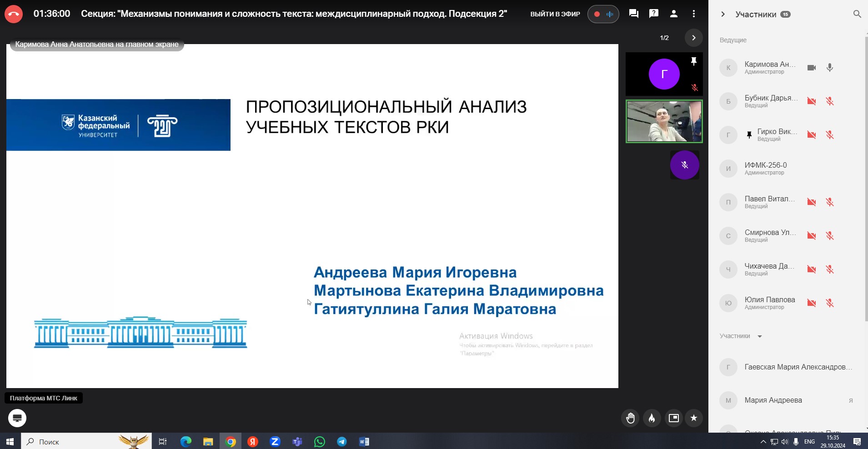Open Task View in taskbar
This screenshot has width=868, height=449.
[x=163, y=441]
